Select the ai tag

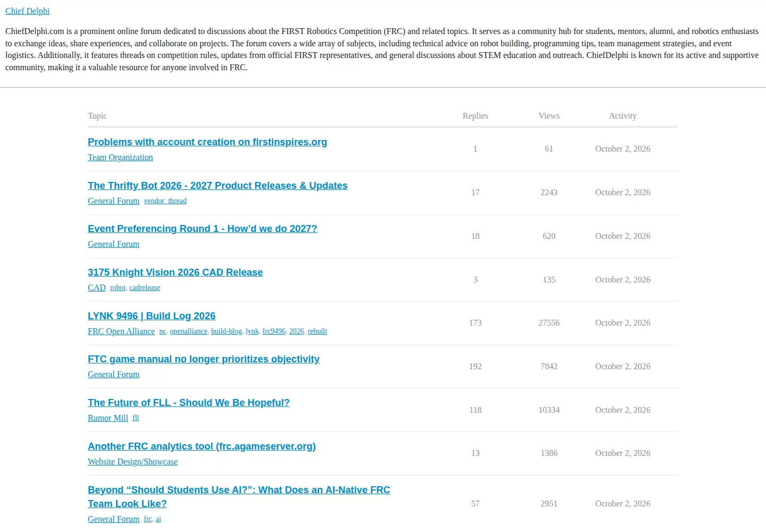(x=159, y=519)
